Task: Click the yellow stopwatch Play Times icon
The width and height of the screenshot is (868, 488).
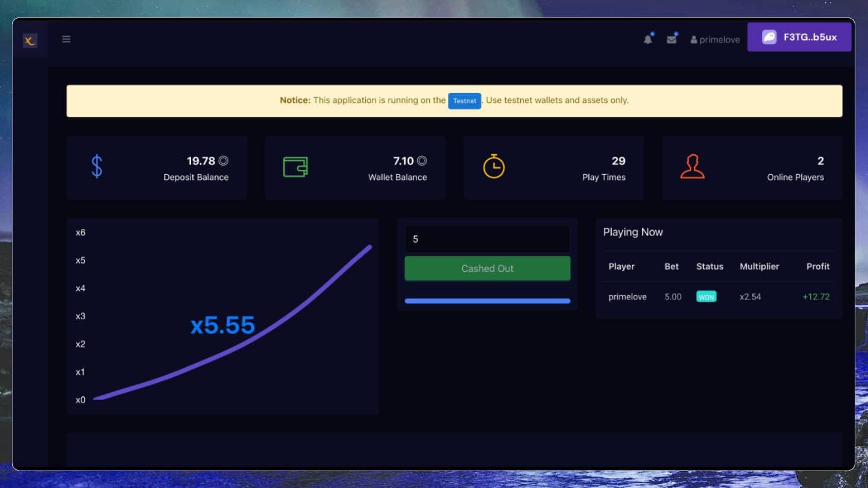Action: click(494, 167)
